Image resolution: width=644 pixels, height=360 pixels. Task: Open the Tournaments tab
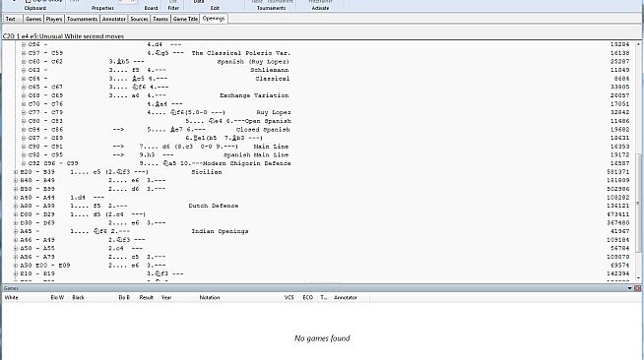(82, 19)
